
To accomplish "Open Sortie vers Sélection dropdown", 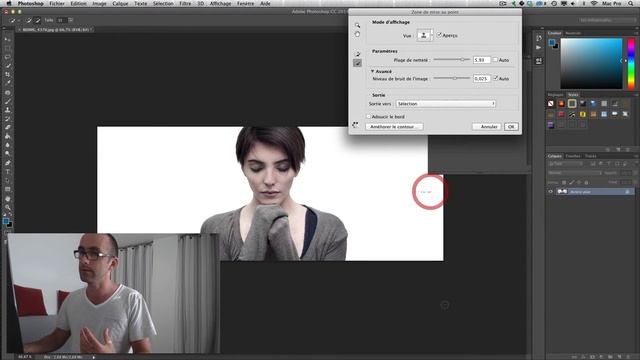I will click(446, 104).
